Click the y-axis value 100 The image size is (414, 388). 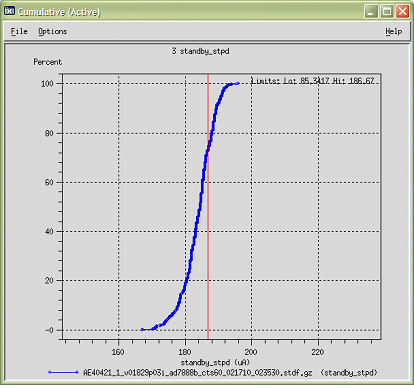point(47,84)
